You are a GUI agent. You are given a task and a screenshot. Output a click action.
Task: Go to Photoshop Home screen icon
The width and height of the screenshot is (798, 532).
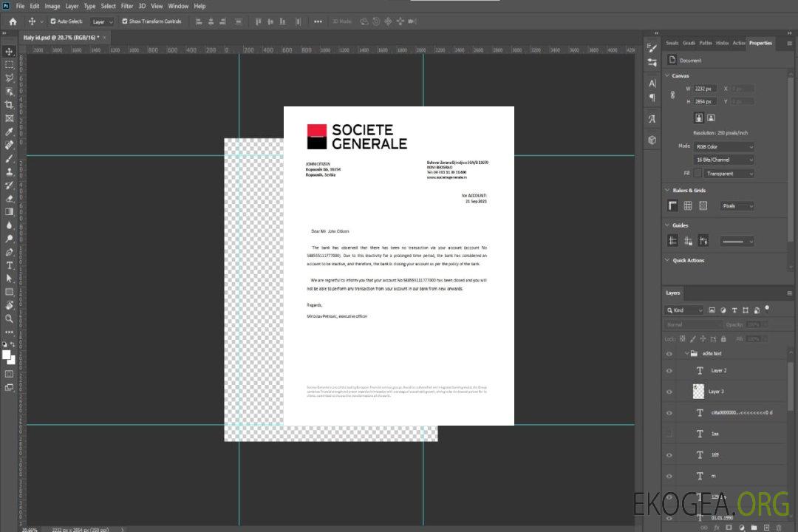13,21
